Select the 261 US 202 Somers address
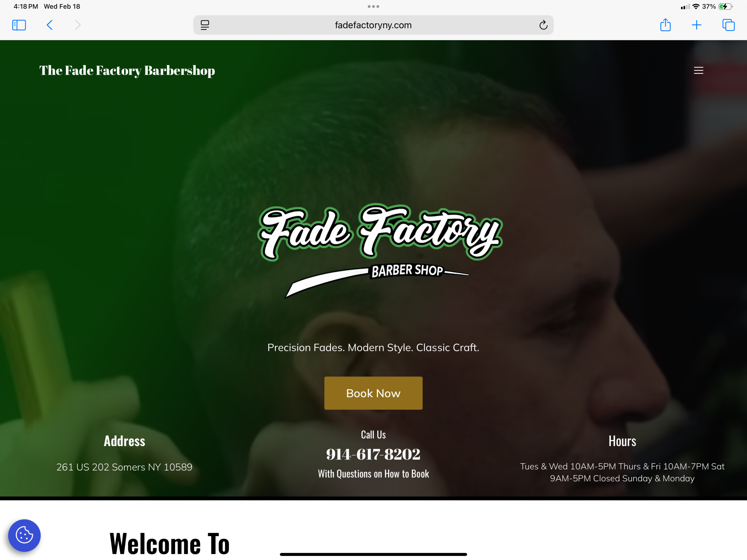 click(124, 467)
